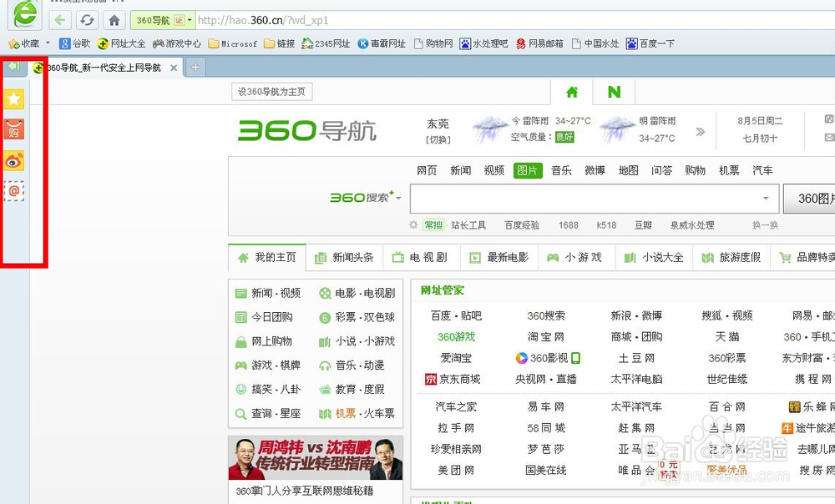Click the 360图片 search button
Image resolution: width=835 pixels, height=504 pixels.
809,199
